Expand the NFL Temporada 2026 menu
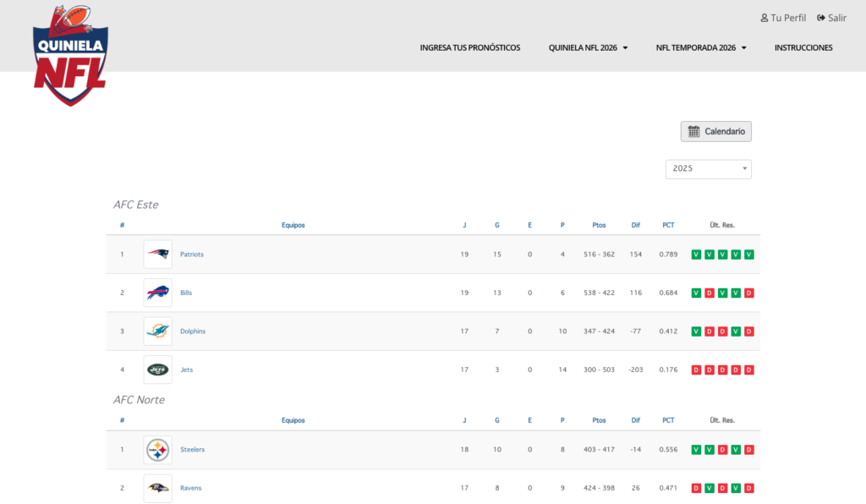This screenshot has width=866, height=504. tap(701, 48)
